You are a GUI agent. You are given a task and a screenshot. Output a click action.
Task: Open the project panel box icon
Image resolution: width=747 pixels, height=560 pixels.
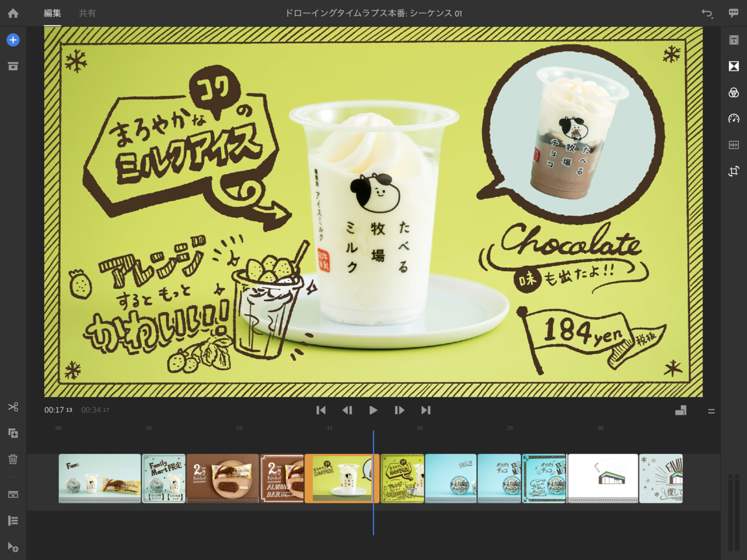pos(13,66)
